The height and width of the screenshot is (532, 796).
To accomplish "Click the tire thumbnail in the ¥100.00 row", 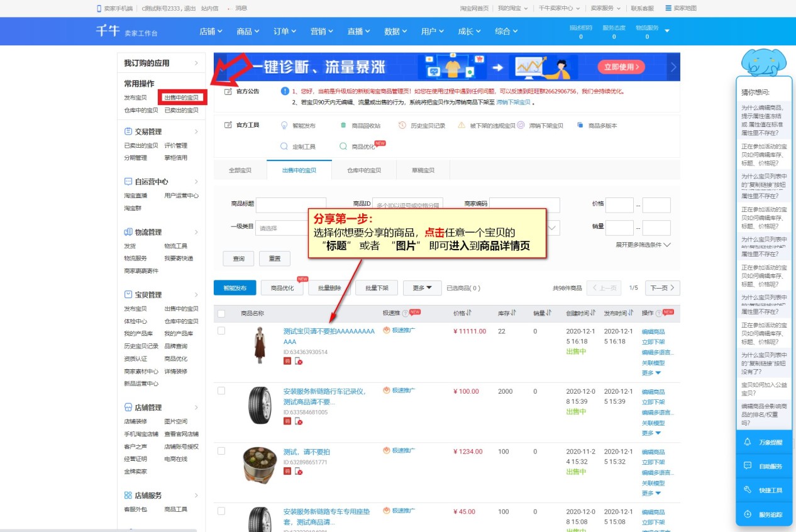I will pyautogui.click(x=258, y=404).
